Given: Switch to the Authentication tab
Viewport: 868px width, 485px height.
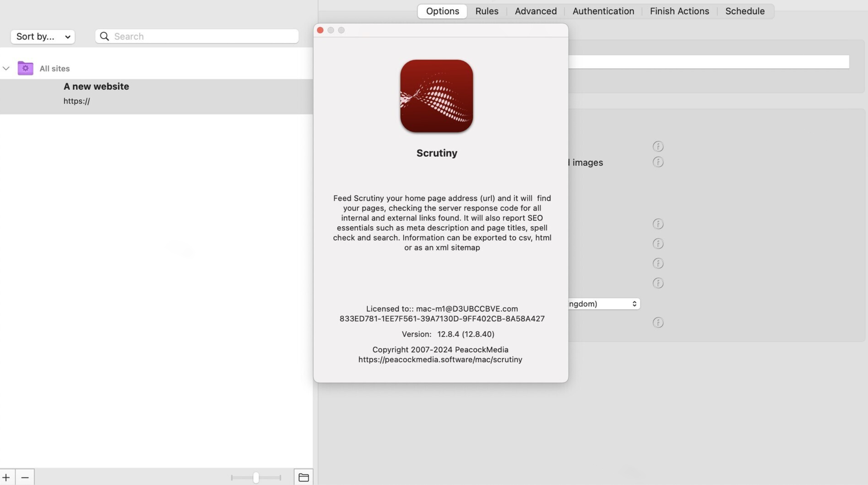Looking at the screenshot, I should 603,11.
